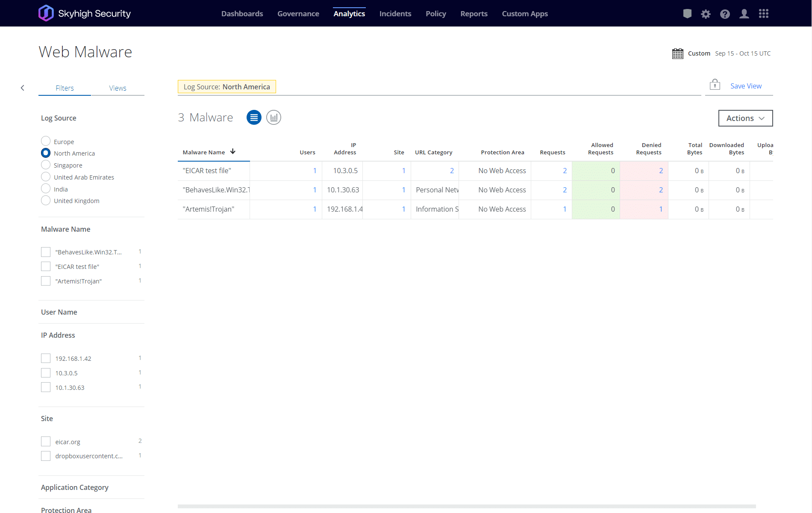Open the Incidents menu
Image resolution: width=812 pixels, height=513 pixels.
395,14
